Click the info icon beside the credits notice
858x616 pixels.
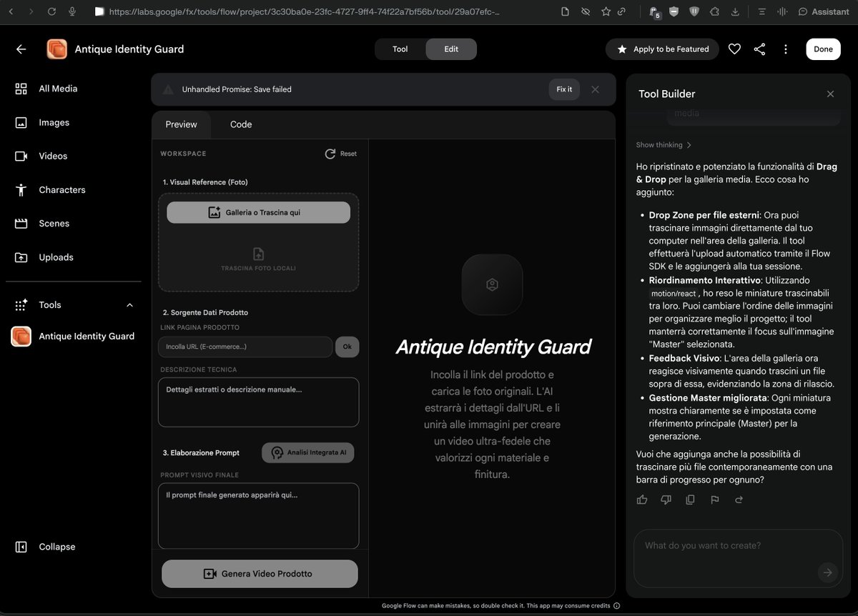click(617, 605)
